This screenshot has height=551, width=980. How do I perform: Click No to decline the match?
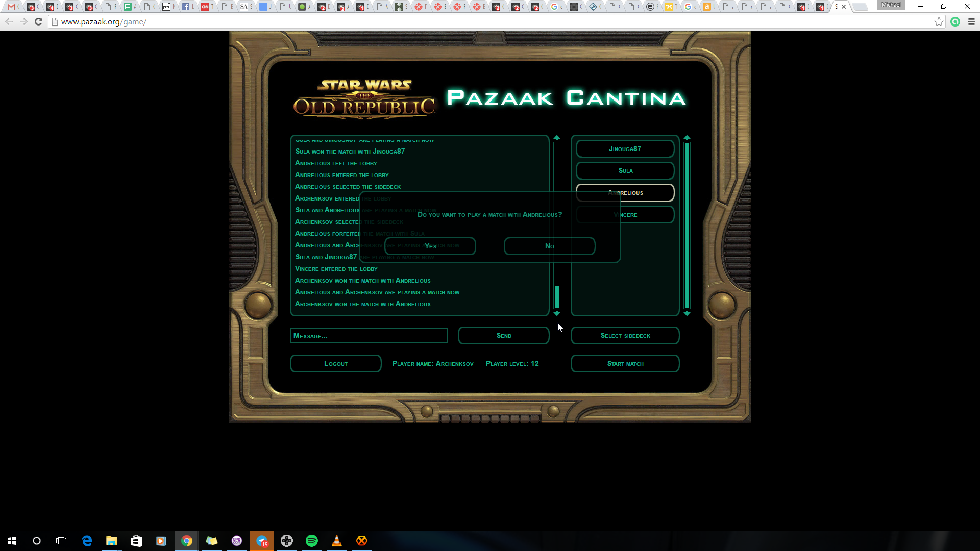(549, 246)
